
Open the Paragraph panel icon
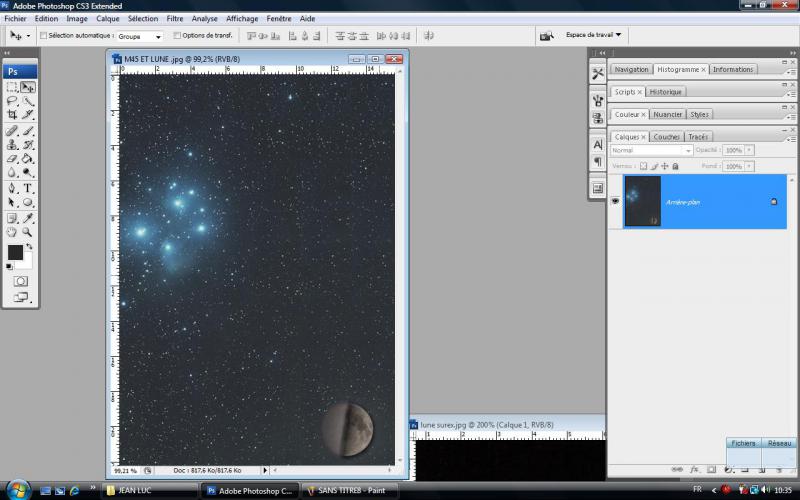597,162
